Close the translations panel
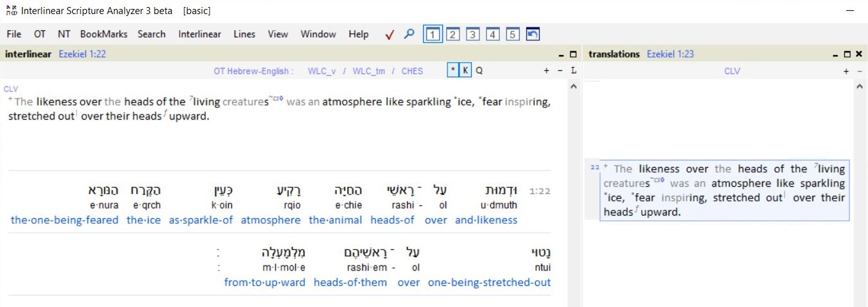 859,54
